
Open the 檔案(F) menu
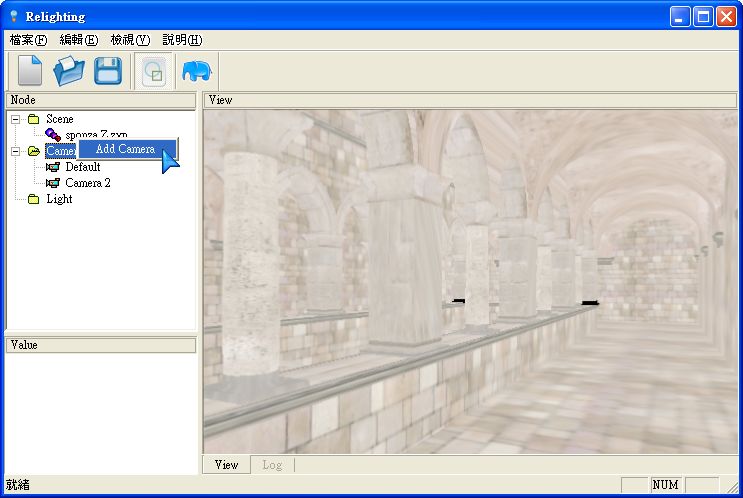(28, 40)
